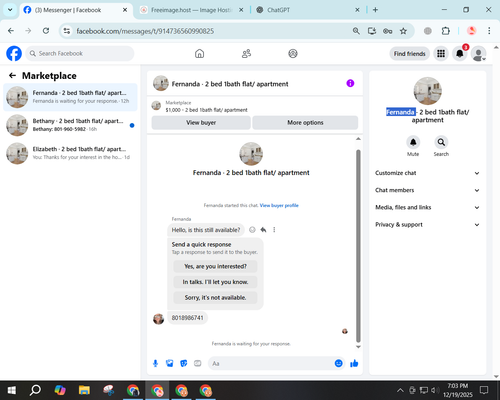Open Chrome's three-dot menu
Image resolution: width=500 pixels, height=400 pixels.
[489, 31]
